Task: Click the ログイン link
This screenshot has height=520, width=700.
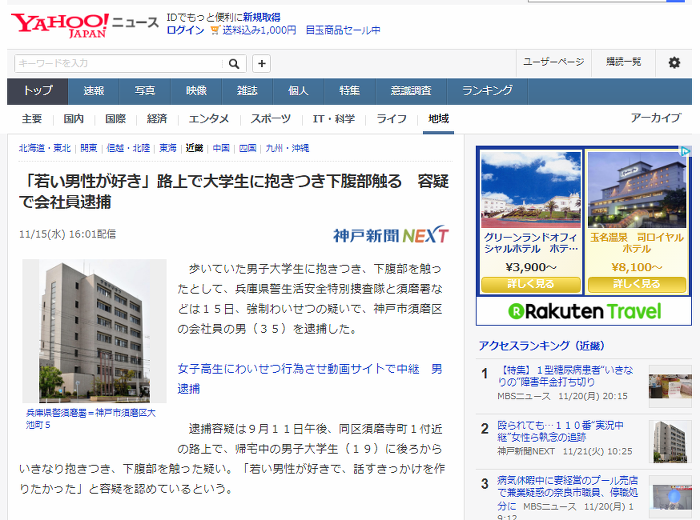Action: [185, 30]
